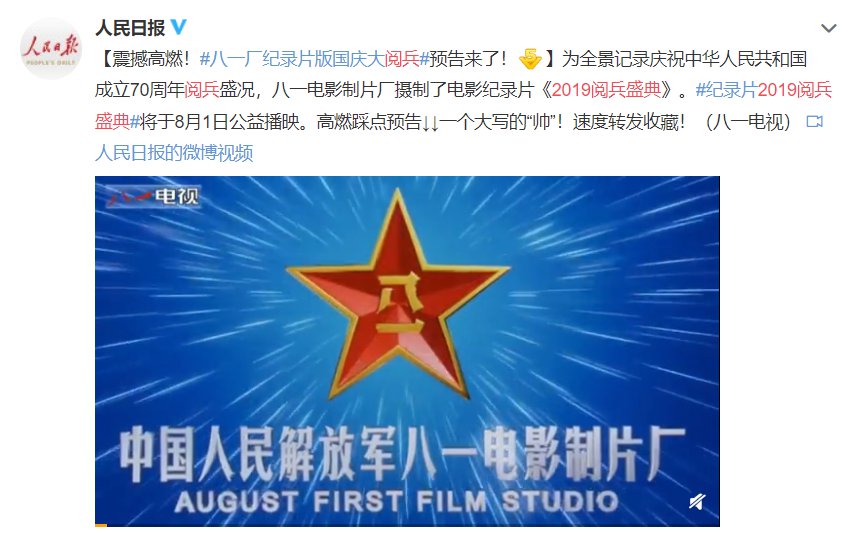Expand the post options chevron menu
This screenshot has height=533, width=856.
(828, 28)
